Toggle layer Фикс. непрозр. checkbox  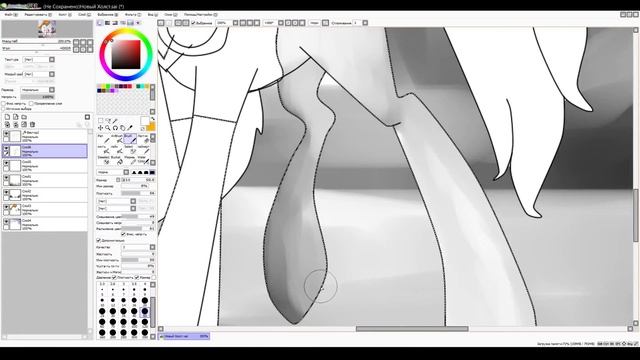pyautogui.click(x=3, y=104)
